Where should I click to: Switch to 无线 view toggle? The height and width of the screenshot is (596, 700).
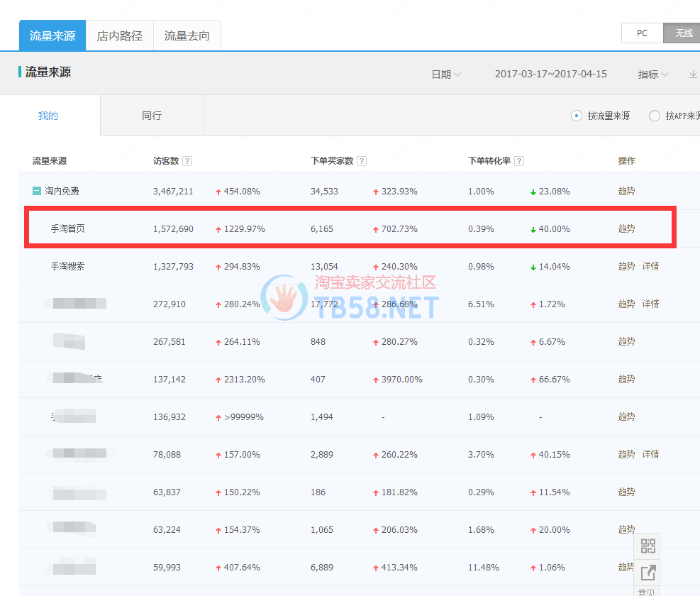pyautogui.click(x=682, y=33)
